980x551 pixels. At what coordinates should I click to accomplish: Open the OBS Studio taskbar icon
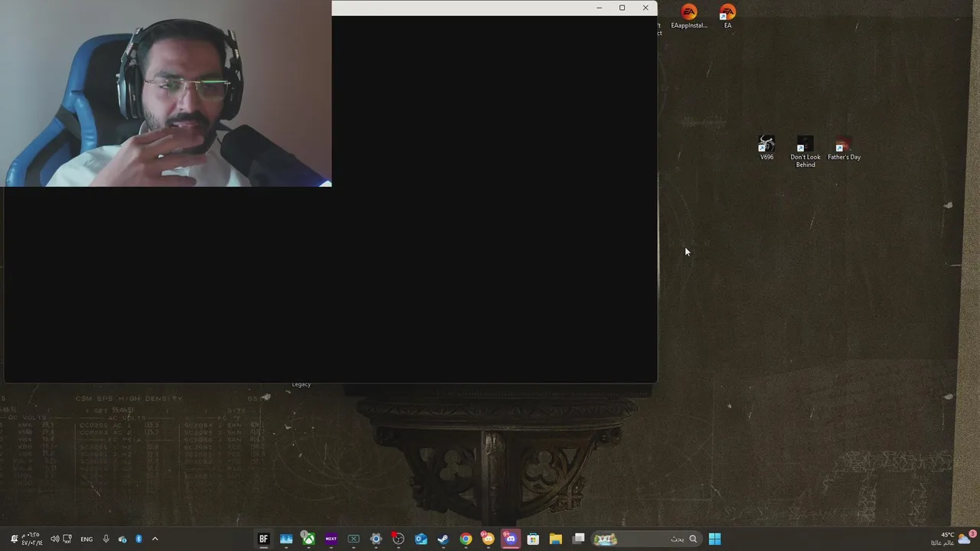click(x=398, y=539)
